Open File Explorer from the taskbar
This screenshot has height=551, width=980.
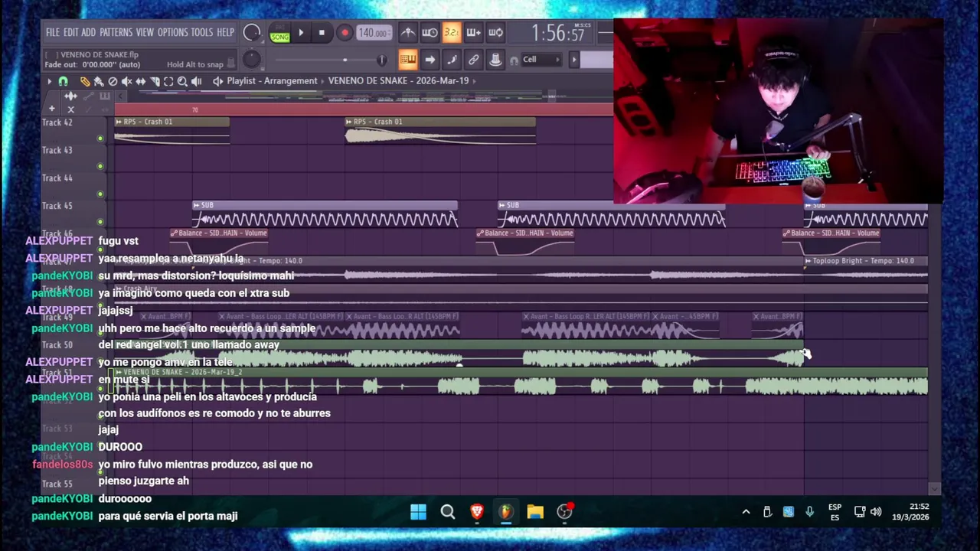(535, 512)
